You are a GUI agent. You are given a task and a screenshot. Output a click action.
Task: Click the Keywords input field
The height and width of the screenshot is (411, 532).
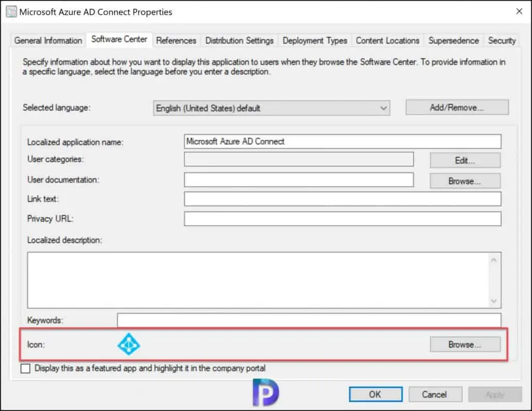(x=309, y=320)
